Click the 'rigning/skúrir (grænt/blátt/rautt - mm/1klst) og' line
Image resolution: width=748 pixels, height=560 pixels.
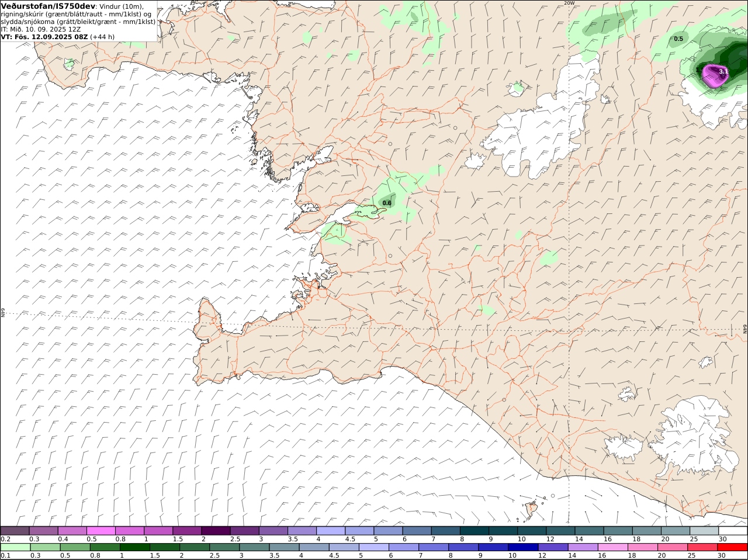pyautogui.click(x=76, y=13)
